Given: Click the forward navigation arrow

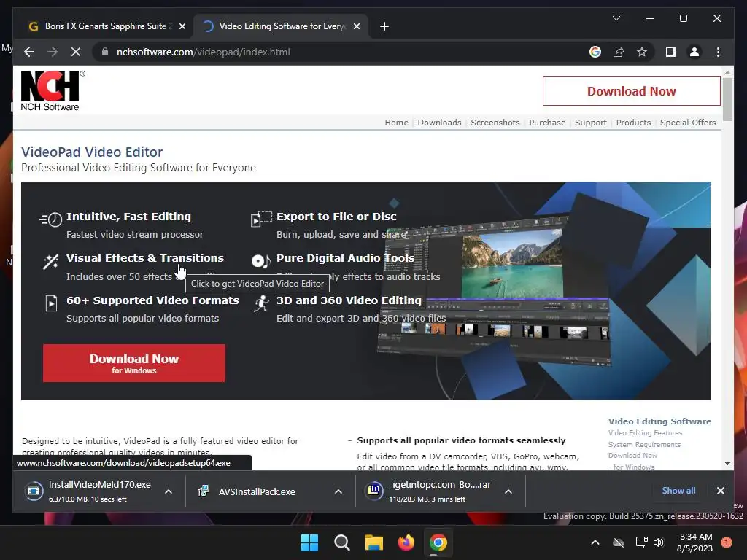Looking at the screenshot, I should pyautogui.click(x=53, y=52).
